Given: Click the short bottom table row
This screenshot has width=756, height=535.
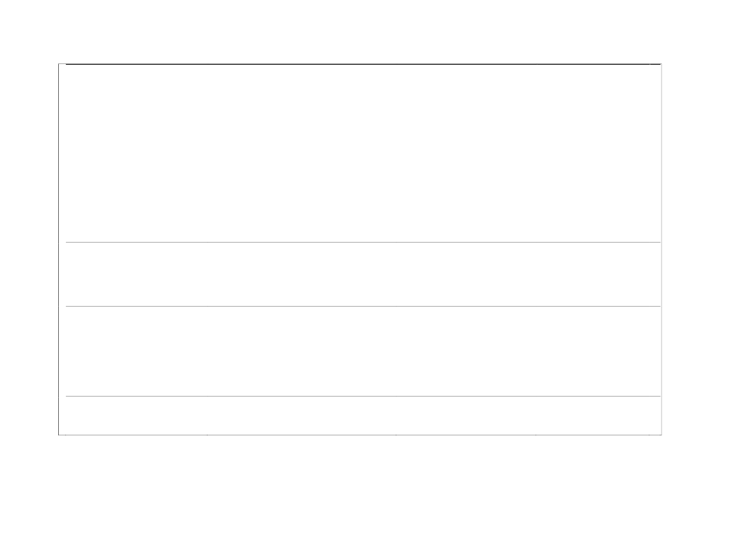Looking at the screenshot, I should pyautogui.click(x=362, y=415).
